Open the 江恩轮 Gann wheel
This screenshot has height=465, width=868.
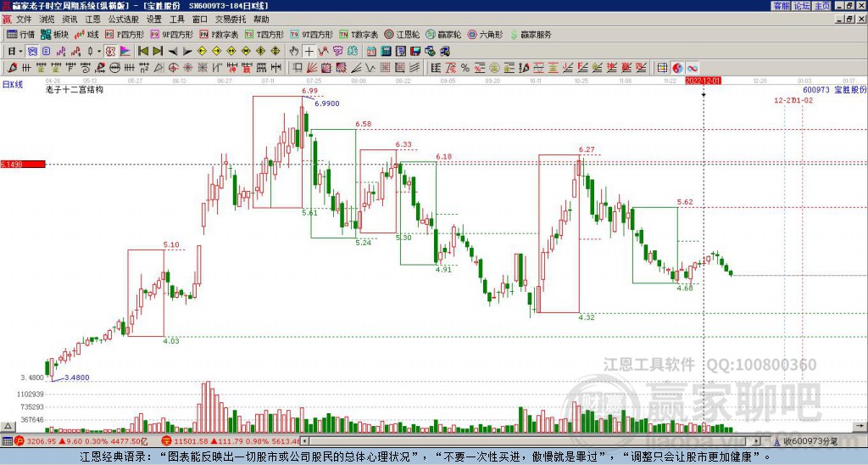click(x=402, y=34)
